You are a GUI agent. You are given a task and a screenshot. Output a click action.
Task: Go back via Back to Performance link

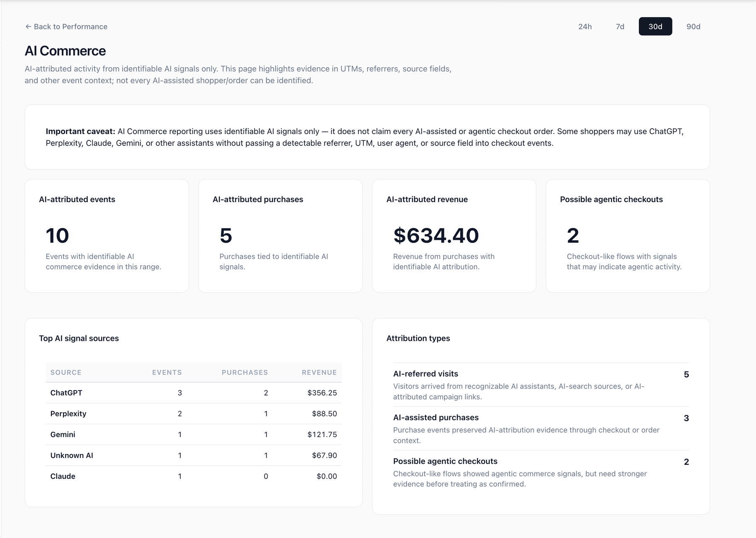[66, 26]
